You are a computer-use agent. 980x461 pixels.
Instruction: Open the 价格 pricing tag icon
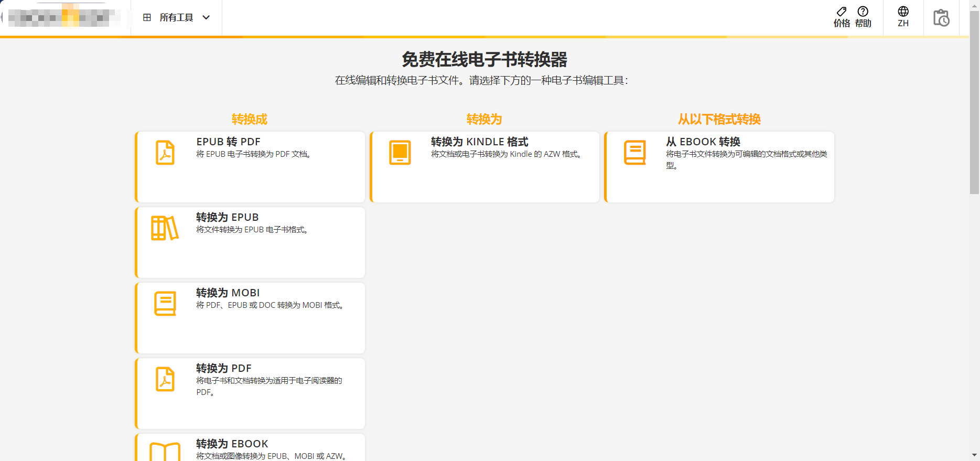pyautogui.click(x=842, y=12)
